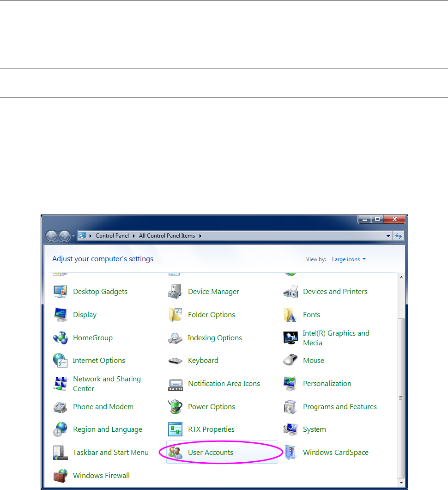448x490 pixels.
Task: Click the Folder Options icon
Action: pyautogui.click(x=175, y=315)
